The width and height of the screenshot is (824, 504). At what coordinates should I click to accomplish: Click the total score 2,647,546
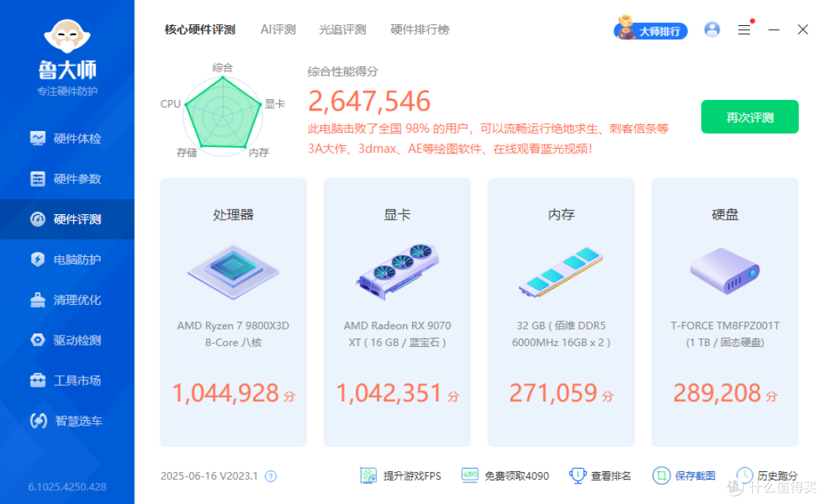click(x=369, y=101)
